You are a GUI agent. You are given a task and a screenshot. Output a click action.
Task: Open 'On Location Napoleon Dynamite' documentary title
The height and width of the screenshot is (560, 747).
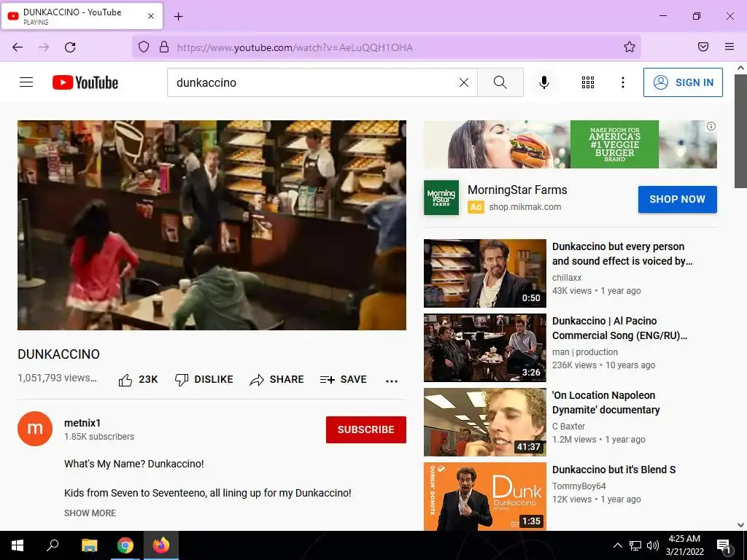tap(606, 402)
